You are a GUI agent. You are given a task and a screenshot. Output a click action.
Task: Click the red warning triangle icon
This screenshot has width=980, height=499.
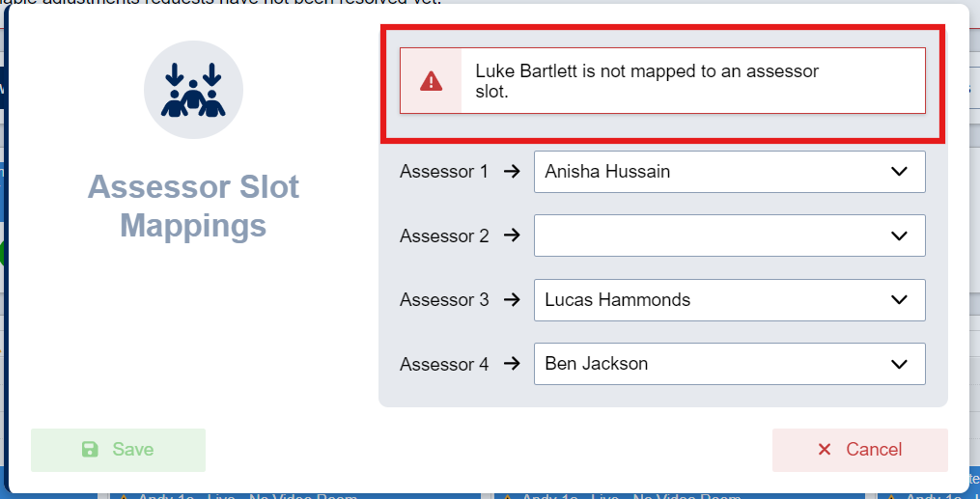coord(432,80)
